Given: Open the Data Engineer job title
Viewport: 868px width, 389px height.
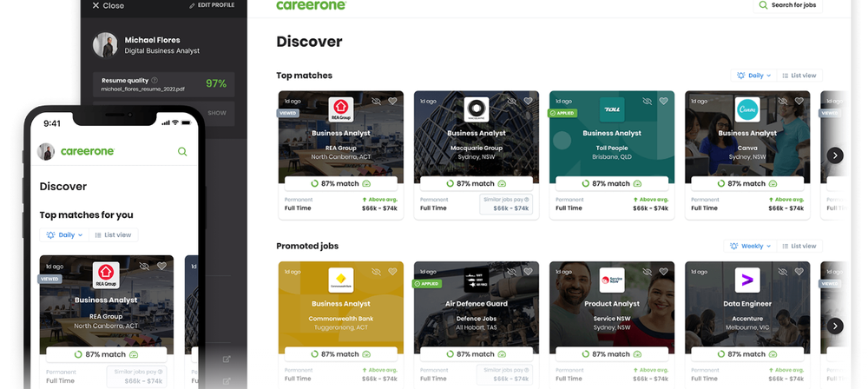Looking at the screenshot, I should [x=748, y=304].
